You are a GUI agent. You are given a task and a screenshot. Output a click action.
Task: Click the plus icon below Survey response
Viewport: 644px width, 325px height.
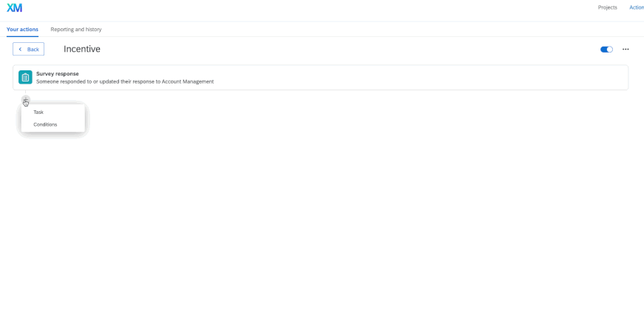tap(25, 100)
